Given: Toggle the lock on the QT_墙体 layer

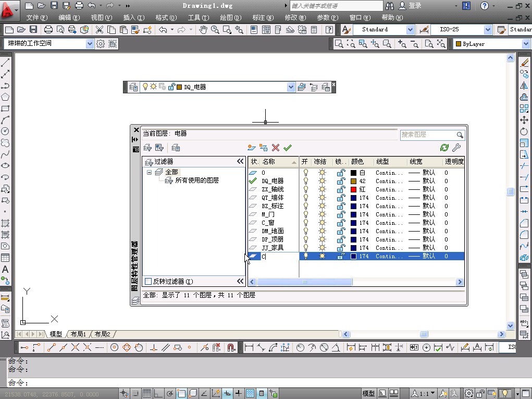Looking at the screenshot, I should coord(341,198).
